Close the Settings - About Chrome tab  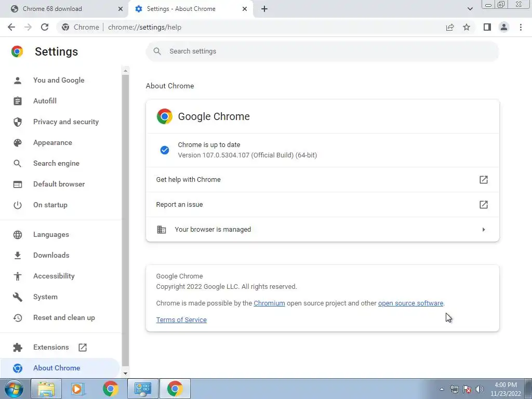click(x=245, y=9)
